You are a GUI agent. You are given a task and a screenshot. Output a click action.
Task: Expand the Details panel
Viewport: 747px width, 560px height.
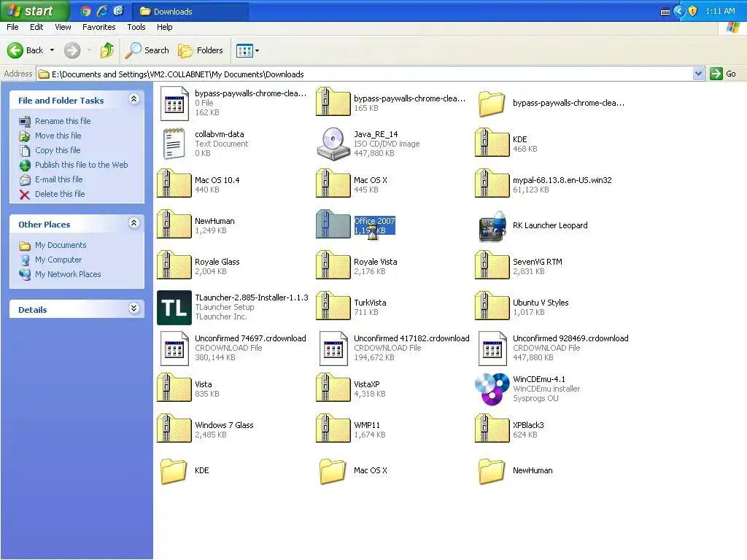134,308
